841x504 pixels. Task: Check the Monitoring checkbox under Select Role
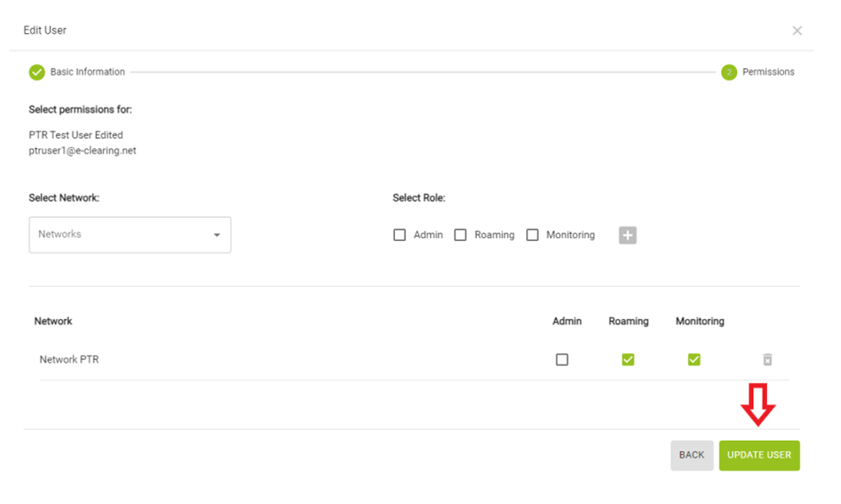click(532, 235)
